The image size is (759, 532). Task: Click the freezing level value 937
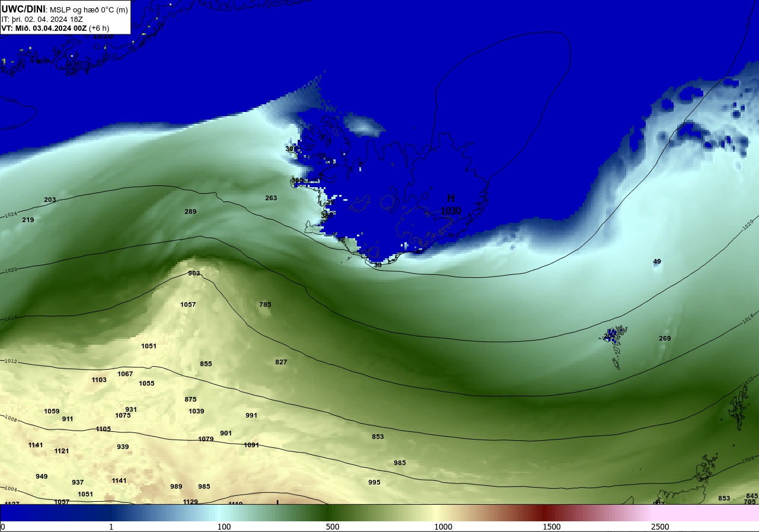pyautogui.click(x=78, y=482)
